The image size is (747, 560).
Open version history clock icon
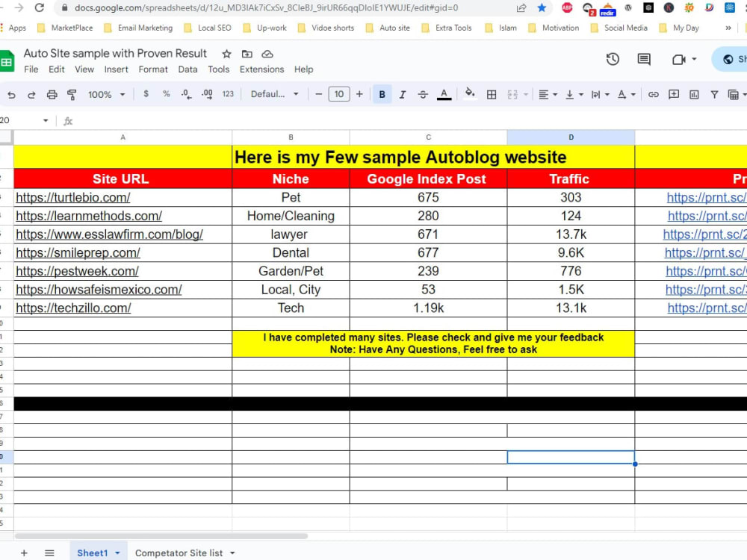[x=613, y=59]
